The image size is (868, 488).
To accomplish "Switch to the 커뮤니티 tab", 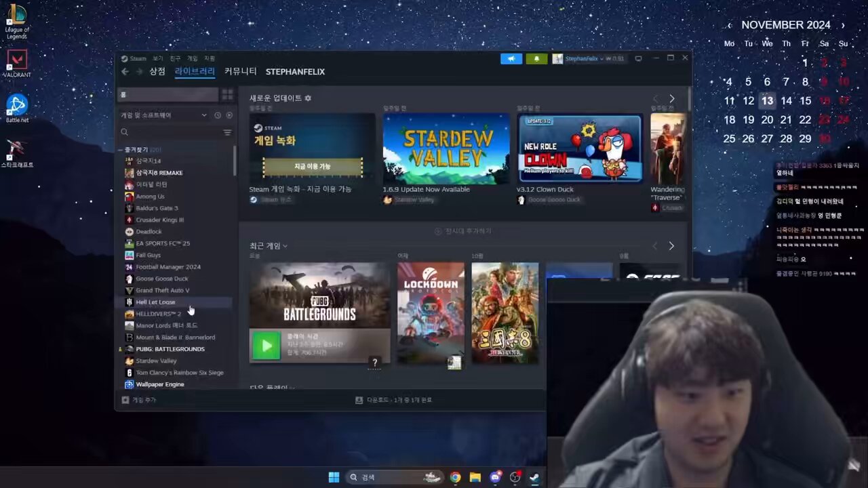I will (x=240, y=71).
